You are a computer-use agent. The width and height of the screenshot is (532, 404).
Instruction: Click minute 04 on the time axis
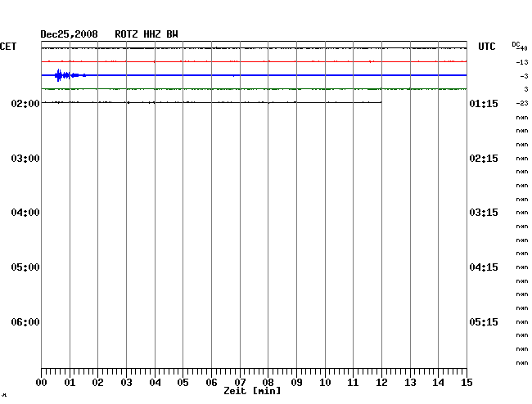[x=155, y=383]
